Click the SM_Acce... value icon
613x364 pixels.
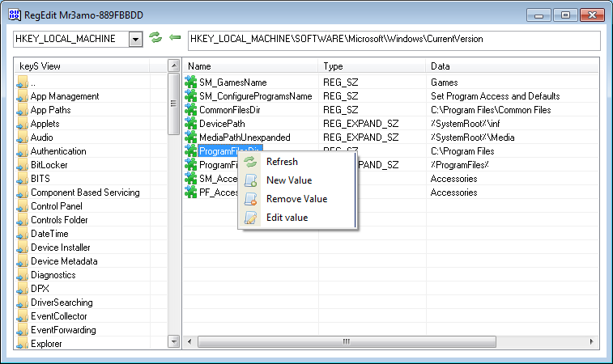coord(191,179)
